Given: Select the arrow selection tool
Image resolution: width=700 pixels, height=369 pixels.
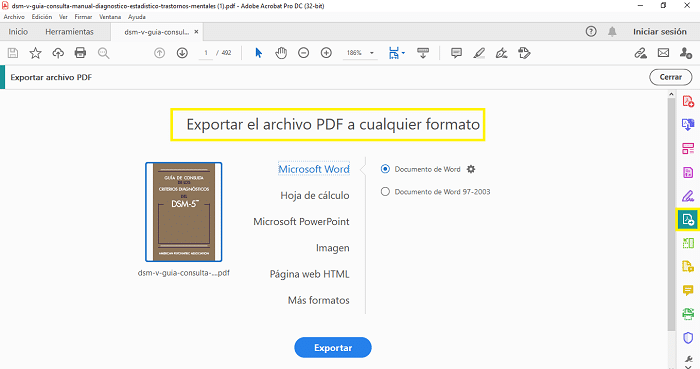Looking at the screenshot, I should pyautogui.click(x=258, y=53).
